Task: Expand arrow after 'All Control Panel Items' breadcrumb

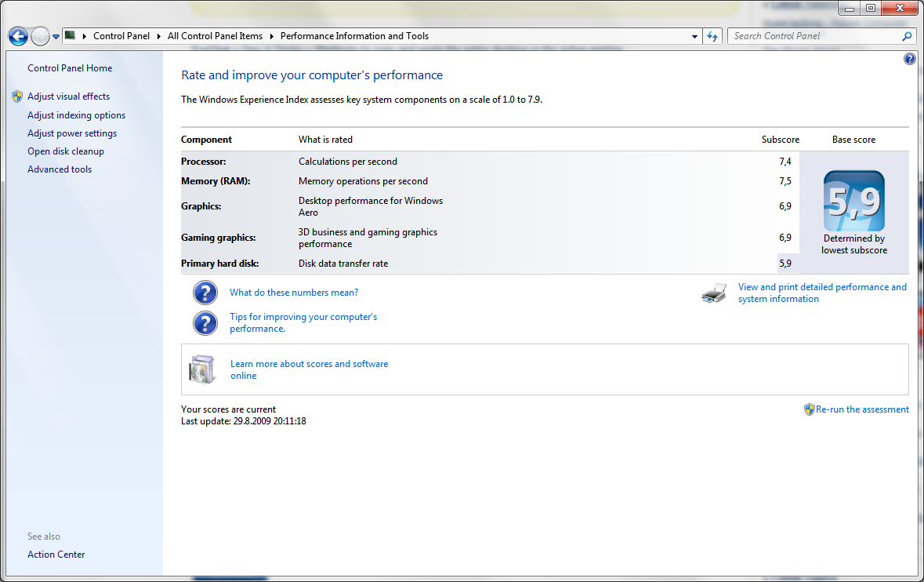Action: click(x=272, y=36)
